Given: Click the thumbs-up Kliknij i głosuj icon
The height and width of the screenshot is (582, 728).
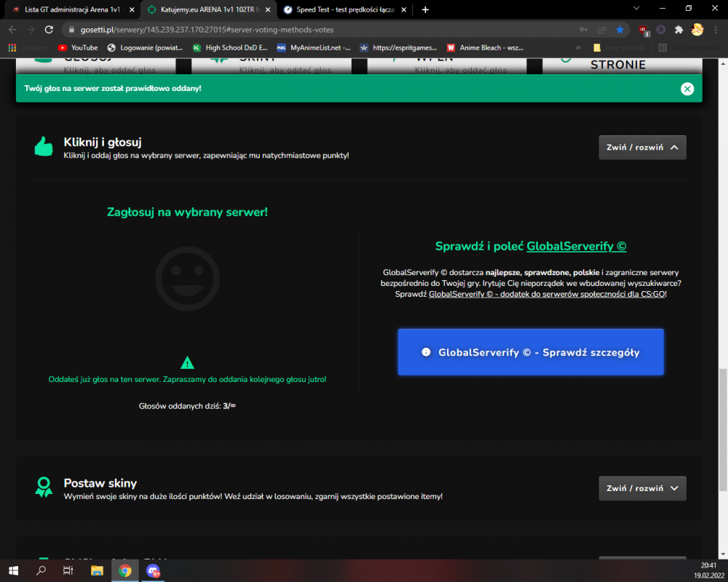Looking at the screenshot, I should pos(44,147).
